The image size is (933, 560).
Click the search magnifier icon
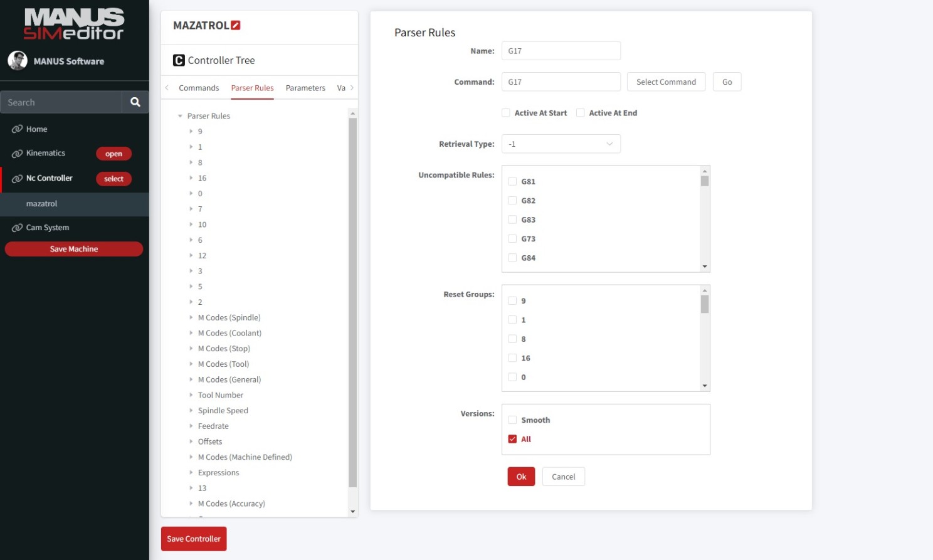pyautogui.click(x=135, y=102)
